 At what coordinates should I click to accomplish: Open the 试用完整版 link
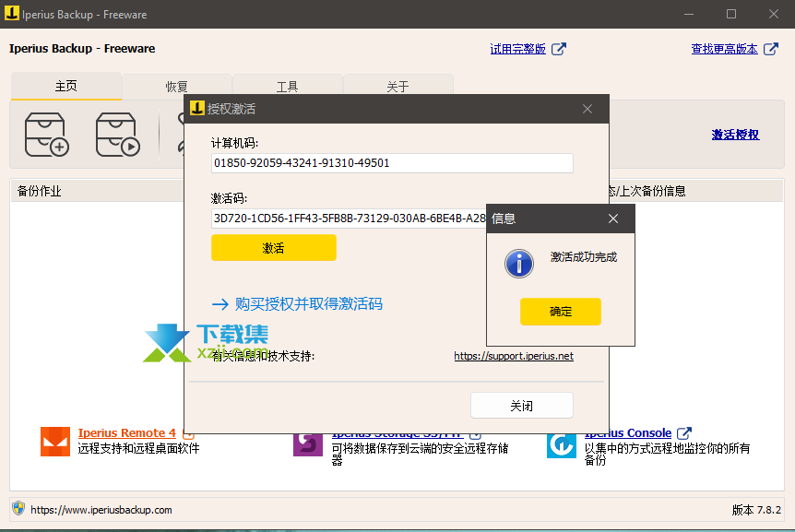517,49
